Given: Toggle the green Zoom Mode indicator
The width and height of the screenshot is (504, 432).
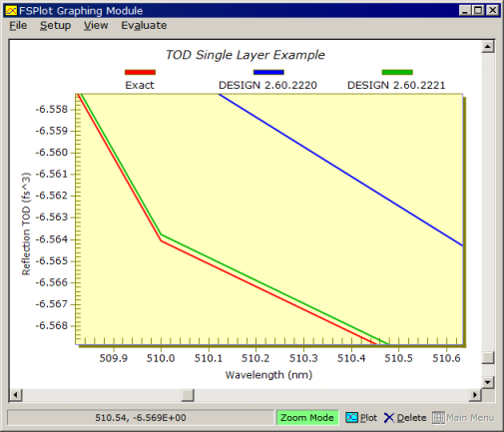Looking at the screenshot, I should (x=307, y=418).
